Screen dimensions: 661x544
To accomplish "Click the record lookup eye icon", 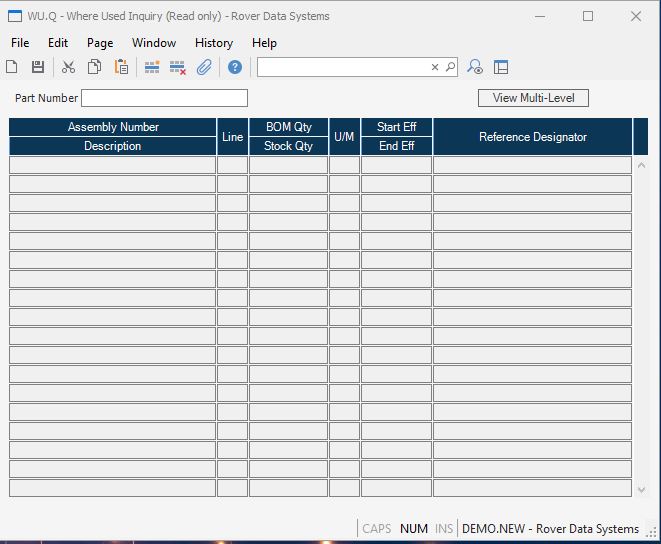I will 476,67.
